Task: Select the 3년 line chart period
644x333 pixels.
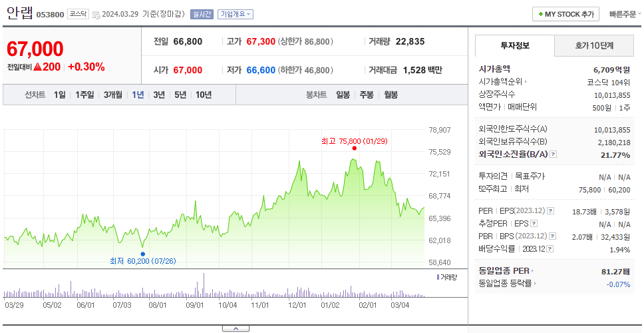Action: pyautogui.click(x=159, y=95)
